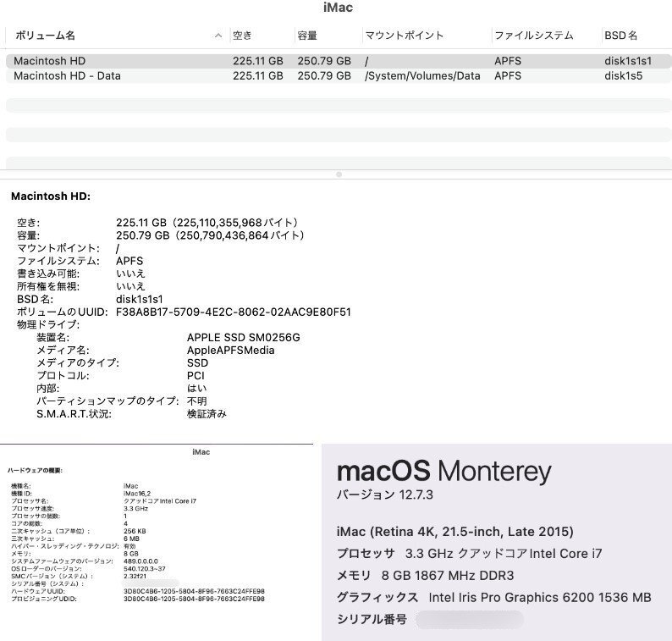This screenshot has height=641, width=672.
Task: Click the macOS Monterey title
Action: click(444, 472)
